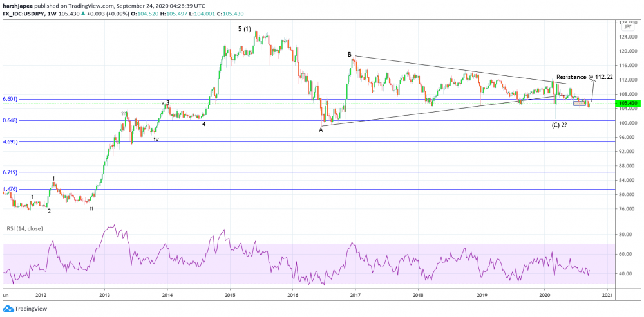Click the 2018 label on the time axis
The height and width of the screenshot is (317, 644).
tap(419, 295)
